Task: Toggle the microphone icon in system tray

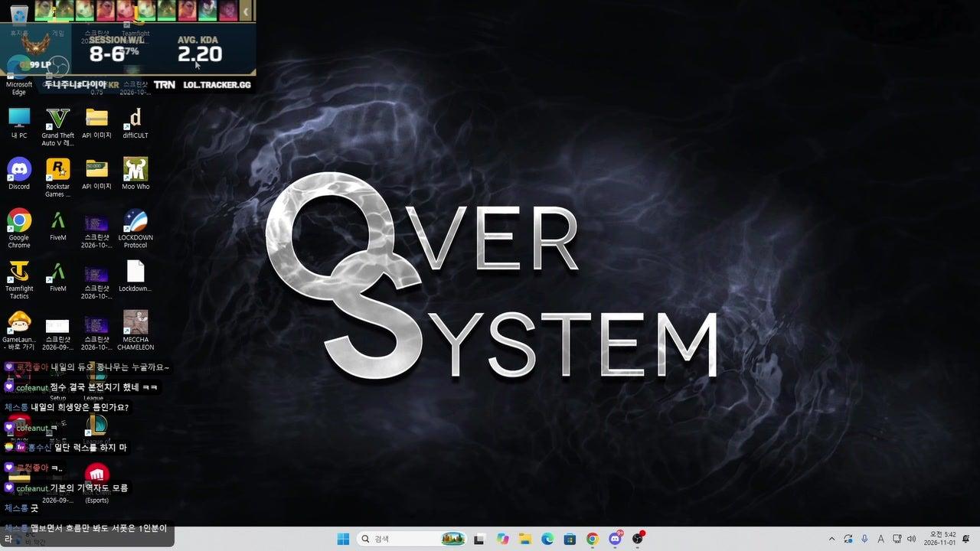Action: coord(864,539)
